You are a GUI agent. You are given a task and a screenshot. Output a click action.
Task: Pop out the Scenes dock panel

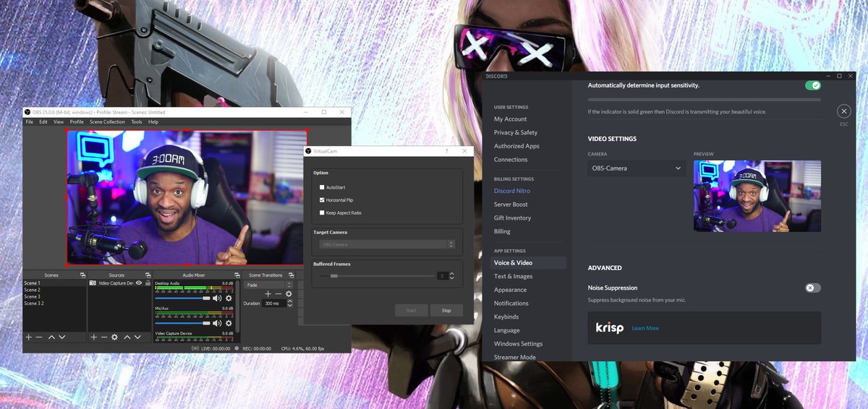(x=82, y=275)
